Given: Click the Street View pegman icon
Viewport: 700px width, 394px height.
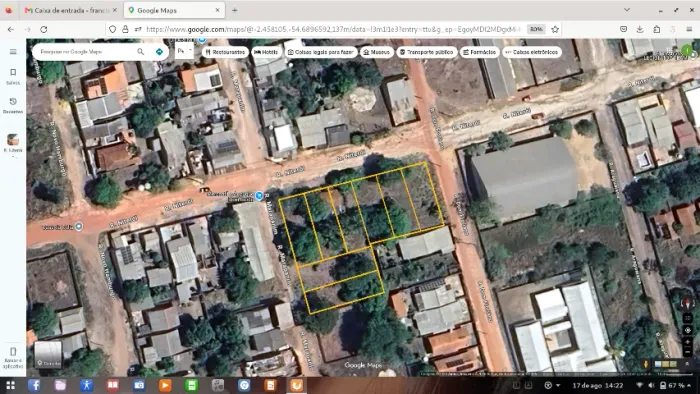Looking at the screenshot, I should (646, 364).
